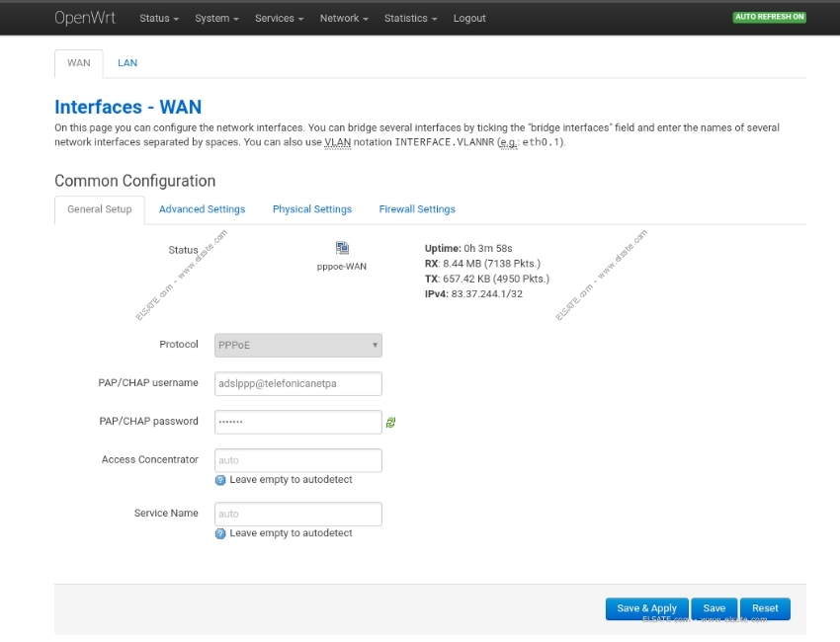Select the WAN interface tab
840x642 pixels.
tap(79, 63)
